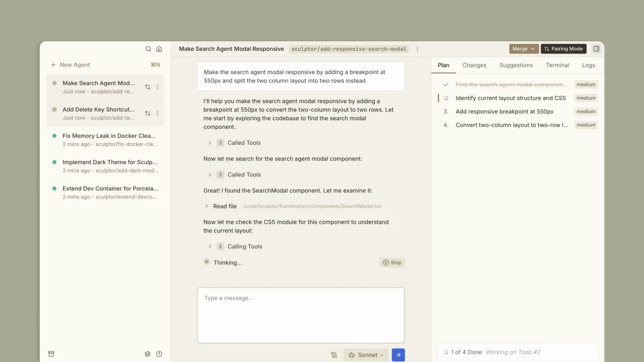
Task: Switch to the Terminal tab
Action: coord(557,65)
